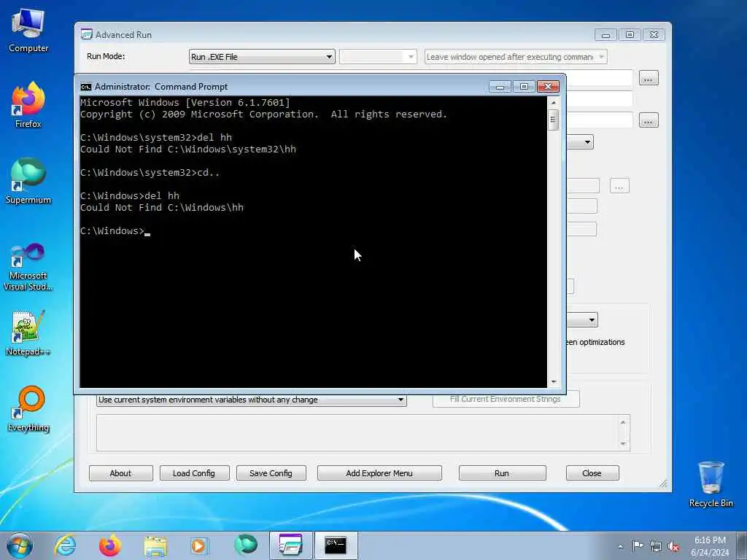Screen dimensions: 747x560
Task: Open Supermium from the taskbar
Action: (x=246, y=545)
